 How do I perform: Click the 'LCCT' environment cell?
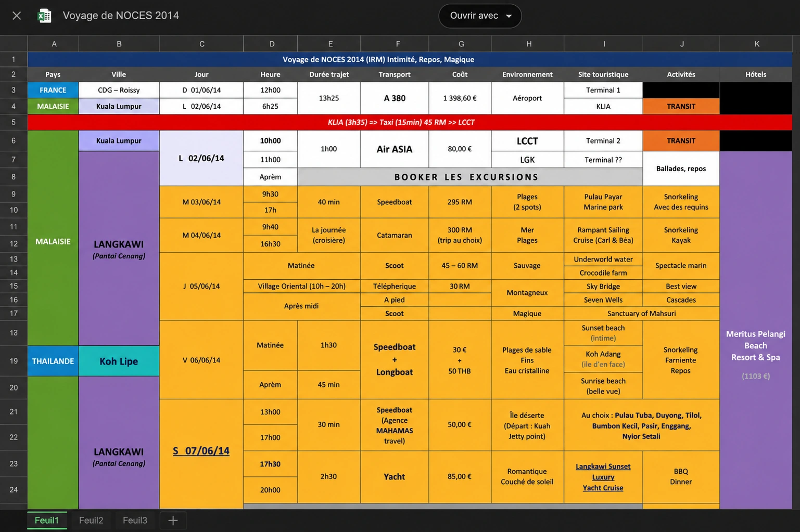527,141
